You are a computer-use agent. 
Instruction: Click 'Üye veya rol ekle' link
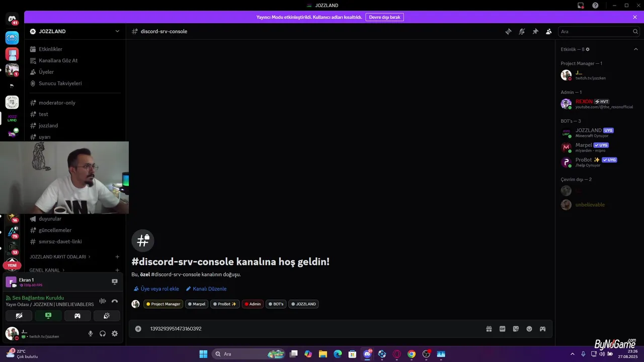(x=156, y=289)
